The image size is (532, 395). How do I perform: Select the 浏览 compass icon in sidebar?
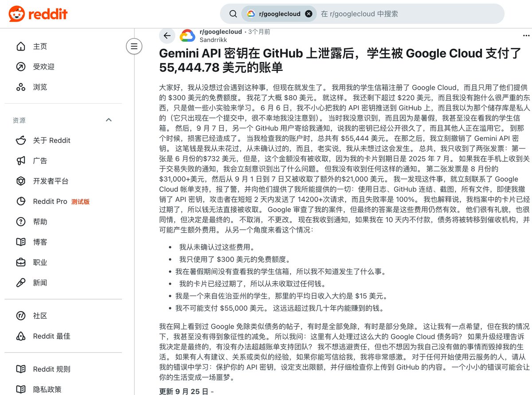coord(20,87)
